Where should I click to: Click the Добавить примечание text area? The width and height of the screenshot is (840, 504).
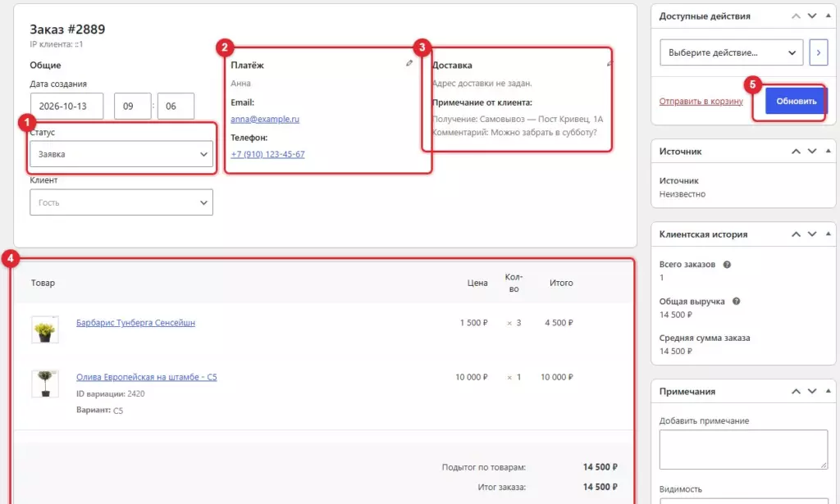[x=743, y=449]
